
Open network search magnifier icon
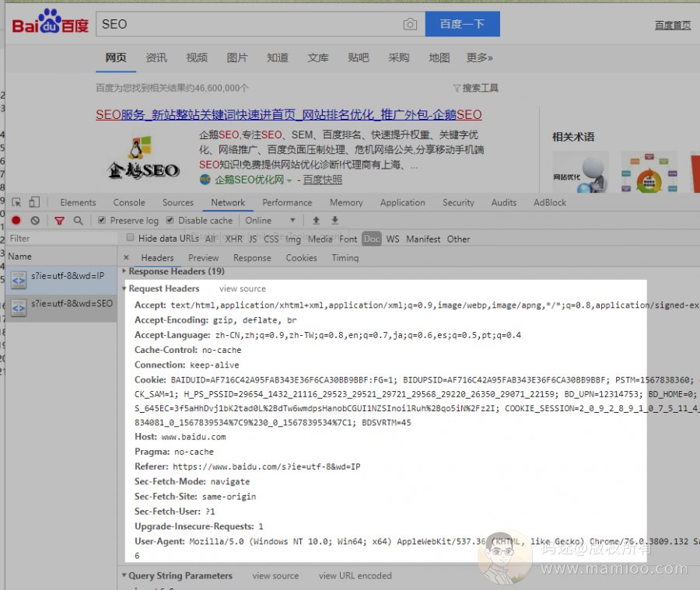click(x=78, y=221)
